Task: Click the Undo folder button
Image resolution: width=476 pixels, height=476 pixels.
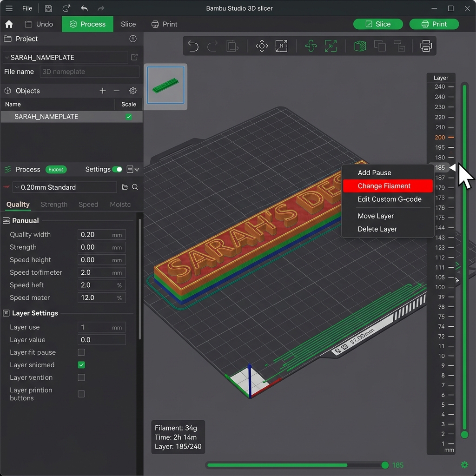Action: tap(39, 24)
